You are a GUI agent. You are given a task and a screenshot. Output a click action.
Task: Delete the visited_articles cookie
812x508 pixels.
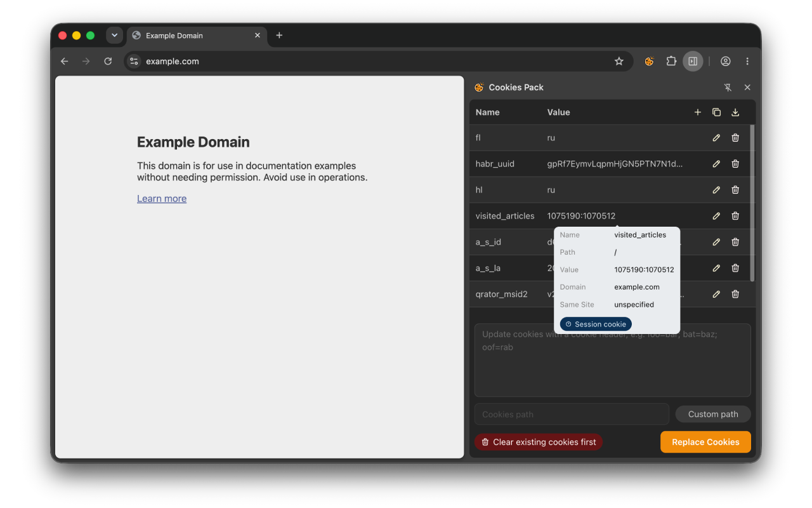[735, 216]
